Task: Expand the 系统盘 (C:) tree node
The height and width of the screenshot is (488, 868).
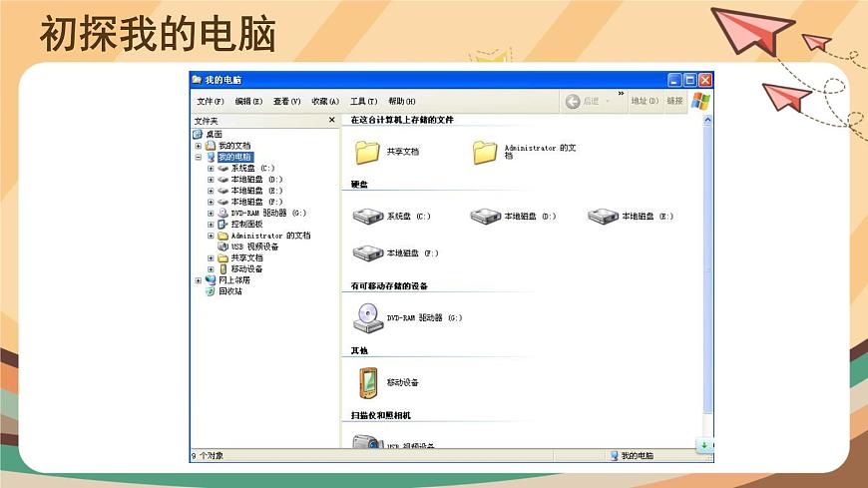Action: pos(211,169)
